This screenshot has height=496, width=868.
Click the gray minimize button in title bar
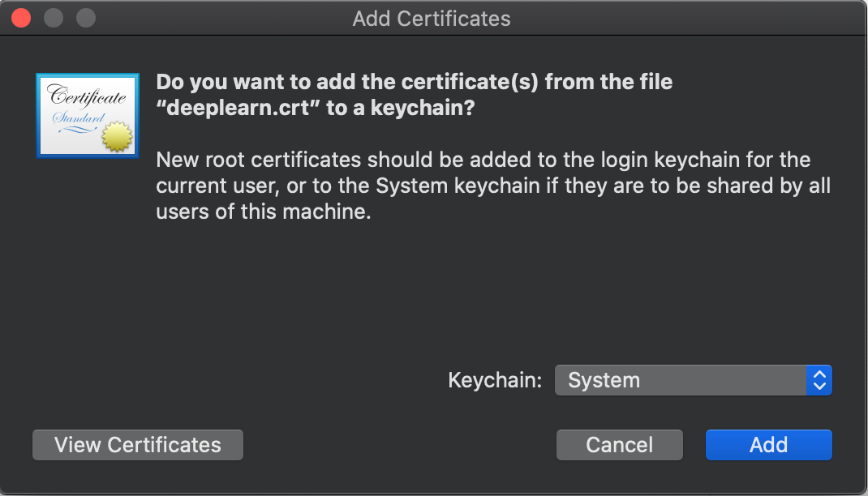54,19
